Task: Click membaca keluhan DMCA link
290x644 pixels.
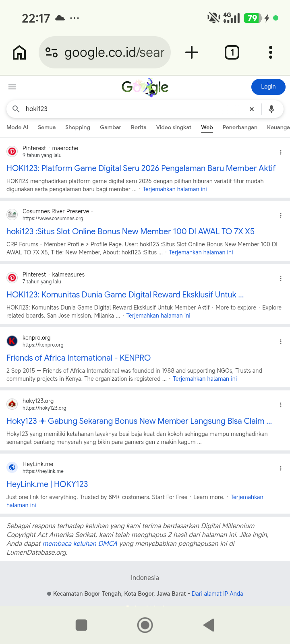Action: click(80, 543)
